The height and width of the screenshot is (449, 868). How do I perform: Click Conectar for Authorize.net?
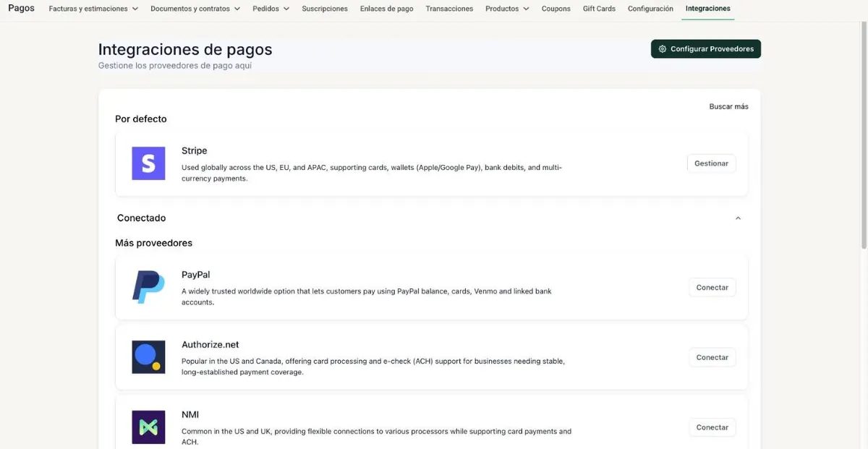712,357
